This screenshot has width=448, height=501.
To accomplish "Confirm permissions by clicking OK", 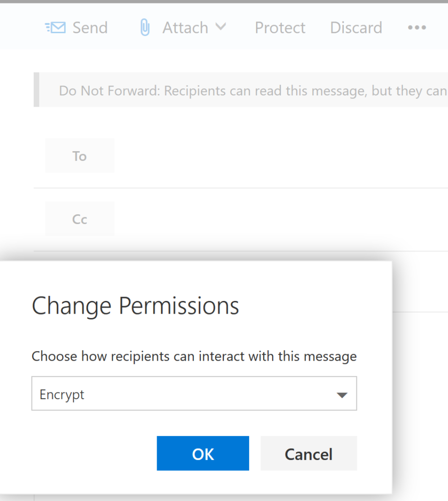I will 203,454.
